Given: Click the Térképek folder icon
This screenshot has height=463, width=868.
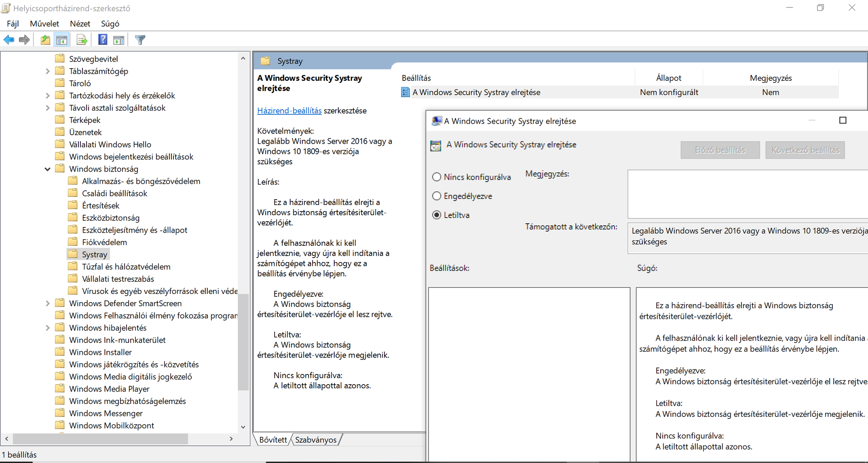Looking at the screenshot, I should [x=60, y=120].
